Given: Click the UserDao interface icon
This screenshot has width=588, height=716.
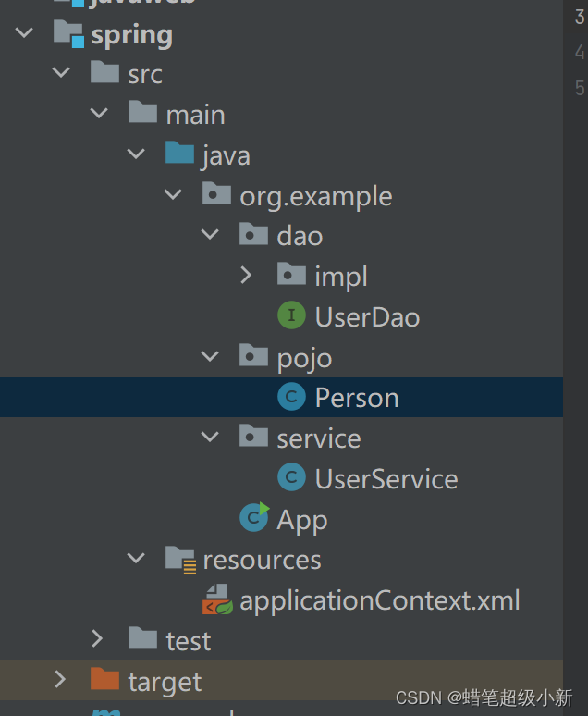Looking at the screenshot, I should pos(291,315).
